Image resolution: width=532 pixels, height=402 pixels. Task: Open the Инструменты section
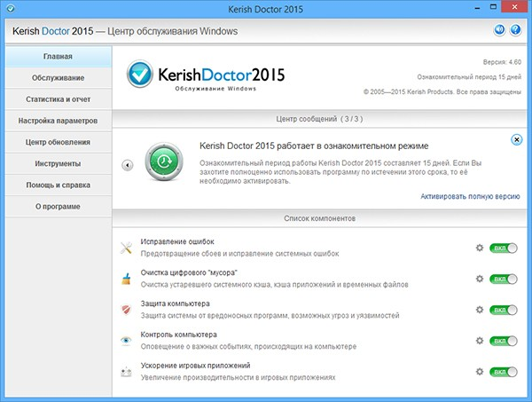click(59, 163)
